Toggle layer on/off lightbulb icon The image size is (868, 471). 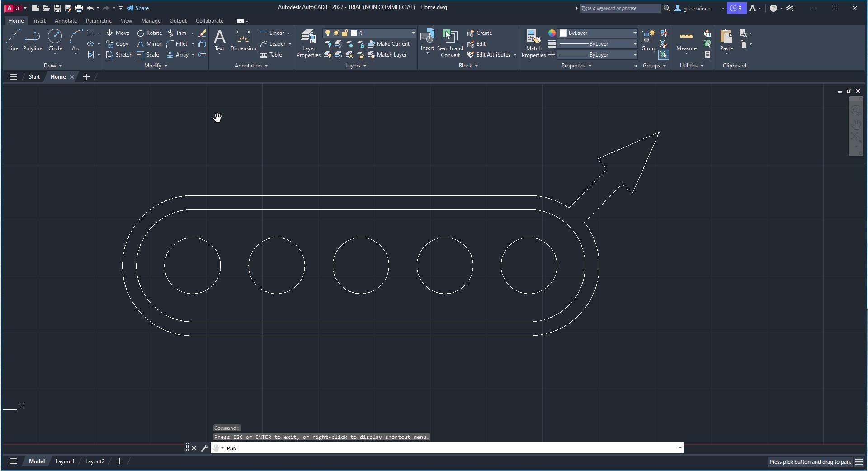328,33
